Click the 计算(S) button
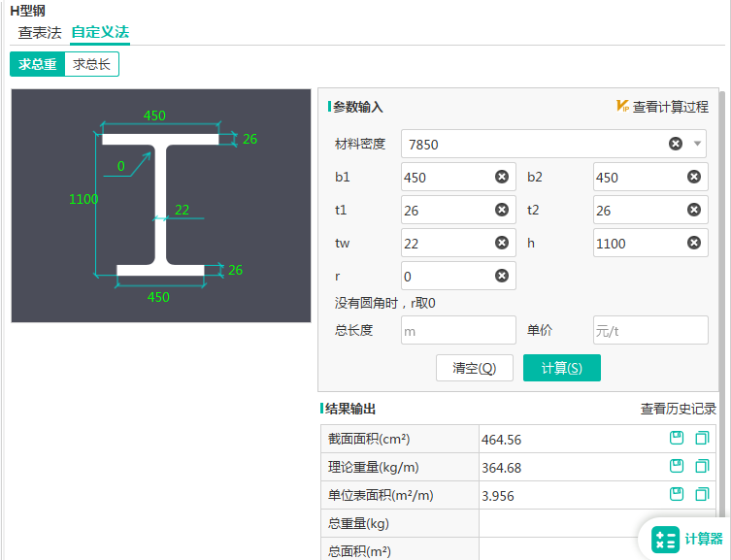This screenshot has width=731, height=560. click(562, 368)
